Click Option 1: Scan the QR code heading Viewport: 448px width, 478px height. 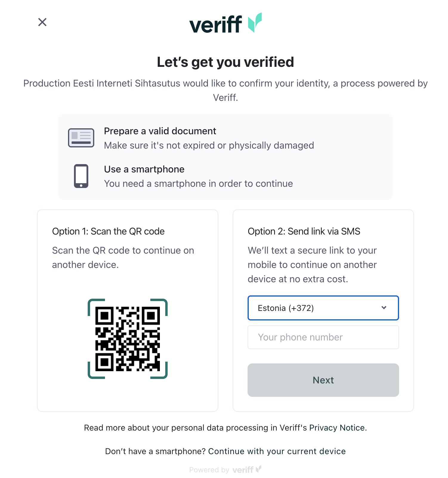point(108,231)
